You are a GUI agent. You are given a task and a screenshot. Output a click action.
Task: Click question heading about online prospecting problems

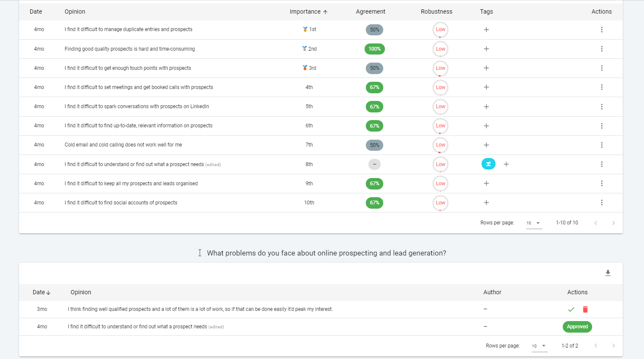click(x=326, y=253)
